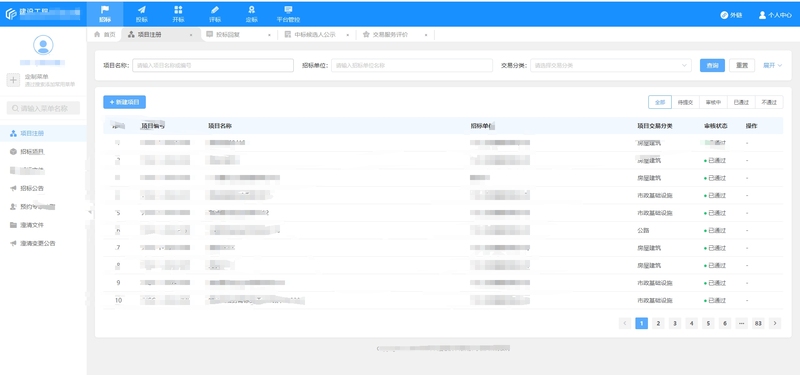Viewport: 800px width, 375px height.
Task: Open the 交易分类 dropdown
Action: pos(611,65)
